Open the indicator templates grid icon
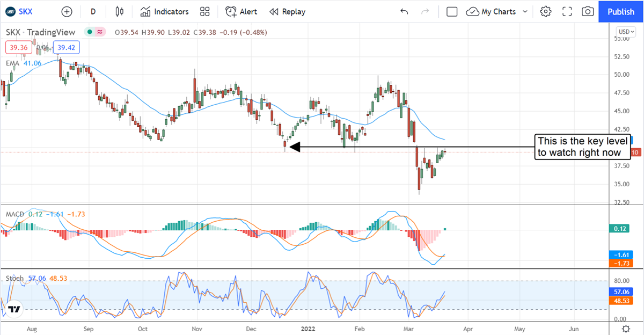Image resolution: width=644 pixels, height=335 pixels. [204, 11]
